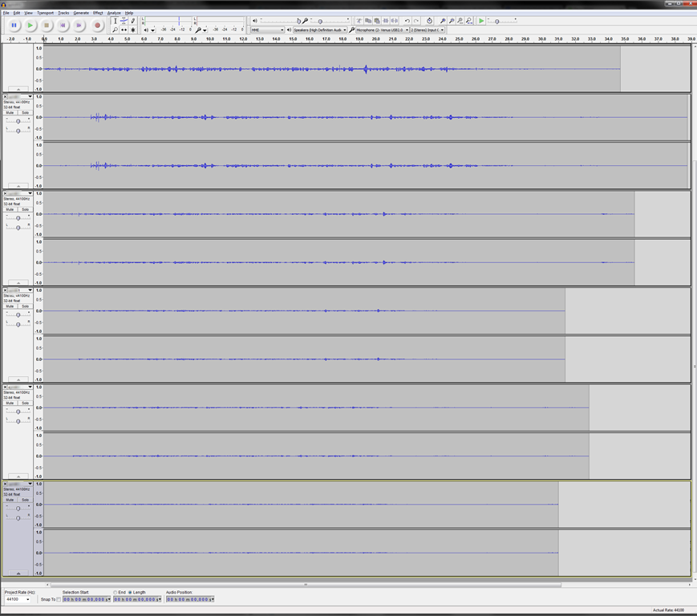
Task: Open the Effect menu
Action: point(98,13)
